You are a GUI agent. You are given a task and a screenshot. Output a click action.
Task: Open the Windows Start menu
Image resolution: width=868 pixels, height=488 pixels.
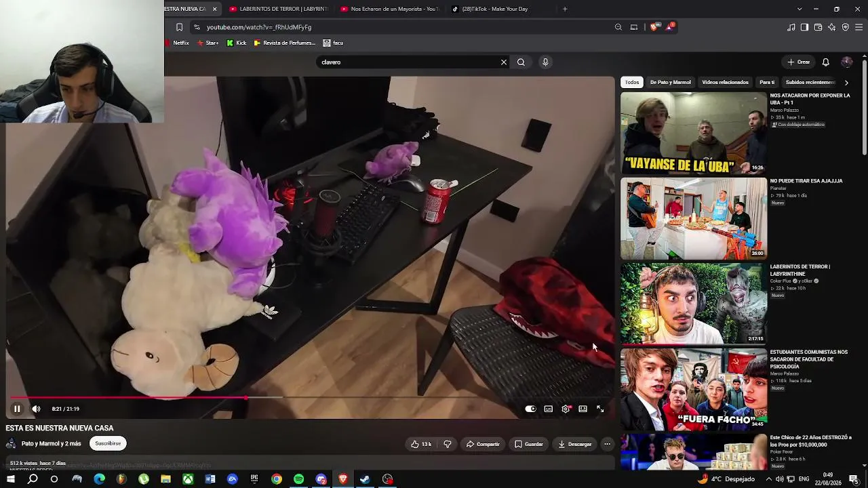tap(11, 479)
